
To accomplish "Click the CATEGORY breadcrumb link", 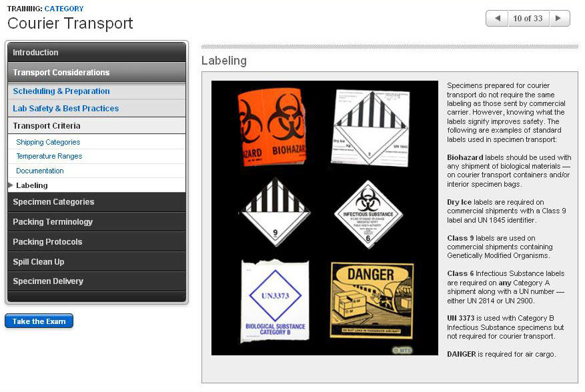I will pos(64,9).
